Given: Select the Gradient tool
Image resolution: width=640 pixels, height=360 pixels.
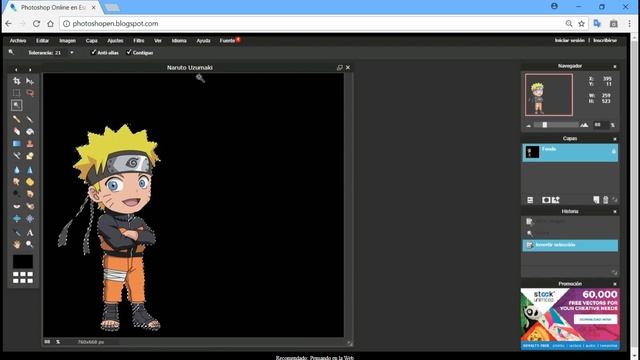Looking at the screenshot, I should [x=16, y=144].
